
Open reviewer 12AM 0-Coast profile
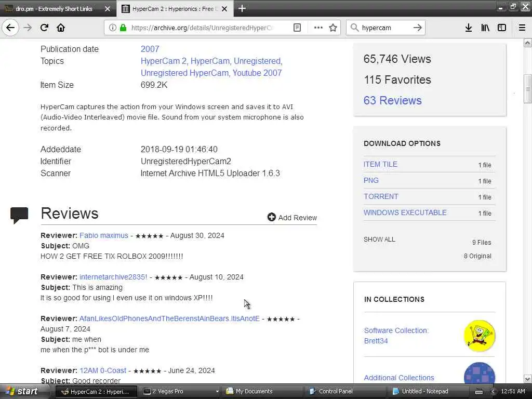[103, 370]
